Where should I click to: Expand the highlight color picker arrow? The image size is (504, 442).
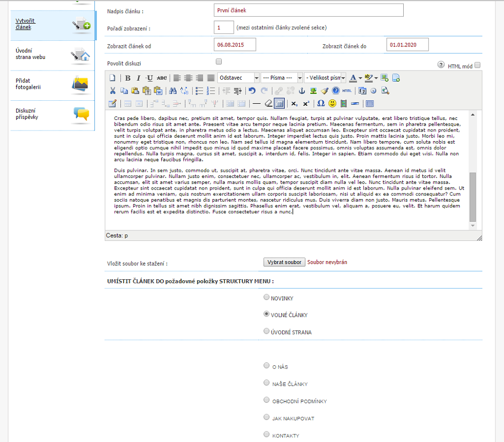(x=376, y=78)
